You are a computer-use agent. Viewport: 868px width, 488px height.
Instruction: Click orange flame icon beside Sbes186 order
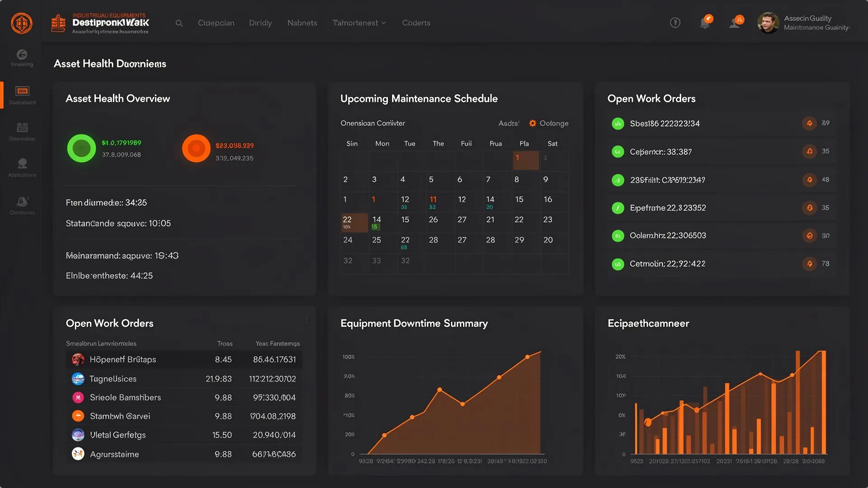(809, 123)
